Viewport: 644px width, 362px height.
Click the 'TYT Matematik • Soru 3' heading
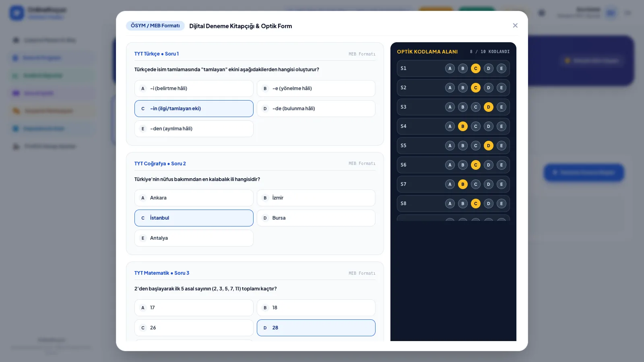162,273
